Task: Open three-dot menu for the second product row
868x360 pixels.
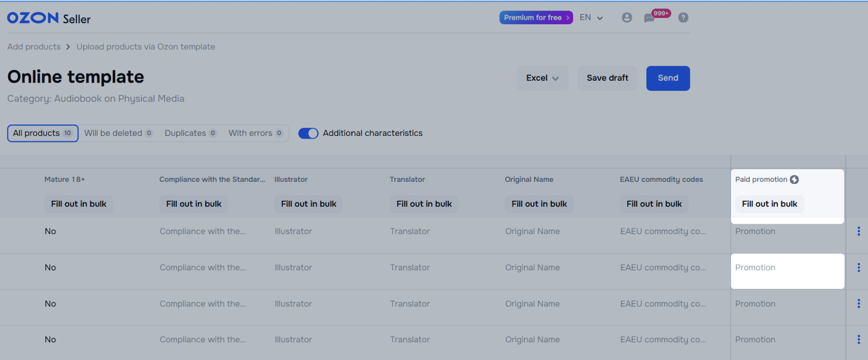Action: [858, 267]
